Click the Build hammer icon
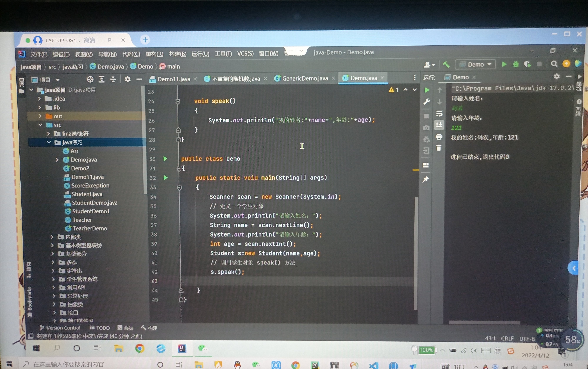588x369 pixels. click(446, 65)
